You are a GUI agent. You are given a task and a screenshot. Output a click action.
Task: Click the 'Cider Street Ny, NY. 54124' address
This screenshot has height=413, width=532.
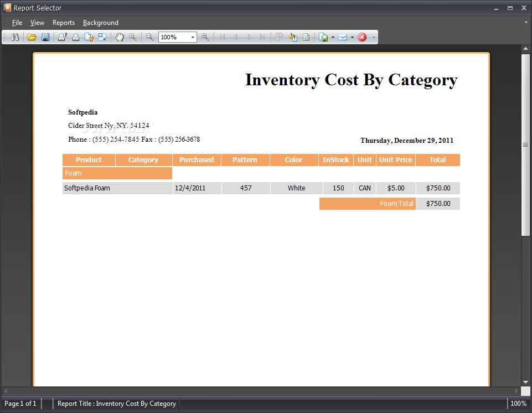[x=109, y=126]
